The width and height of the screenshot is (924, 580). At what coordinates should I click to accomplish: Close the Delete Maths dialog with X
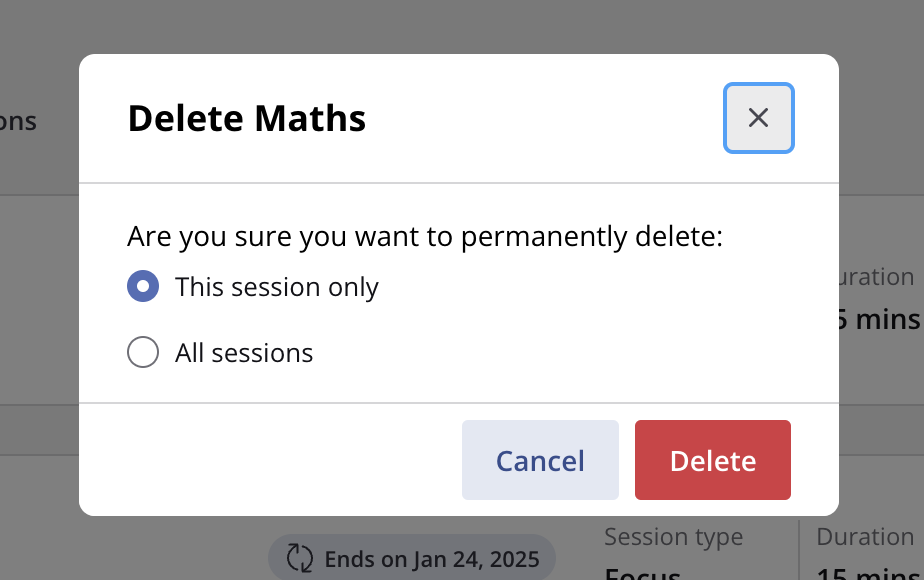tap(758, 118)
